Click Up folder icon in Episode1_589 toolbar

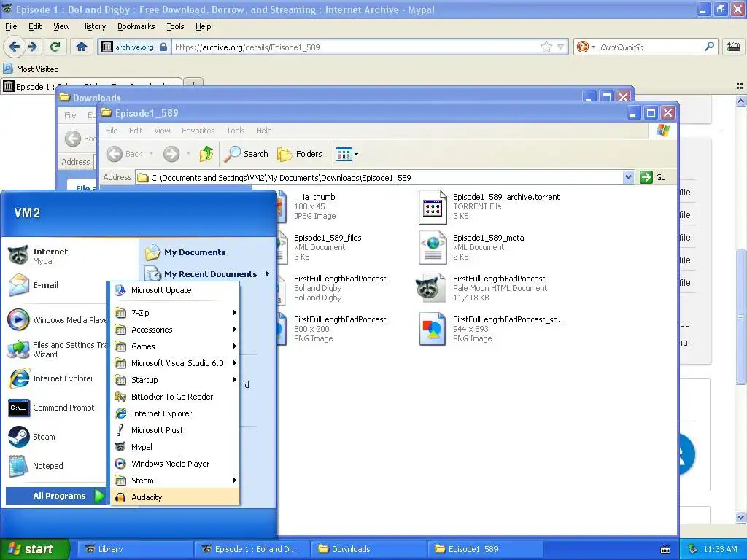(206, 154)
